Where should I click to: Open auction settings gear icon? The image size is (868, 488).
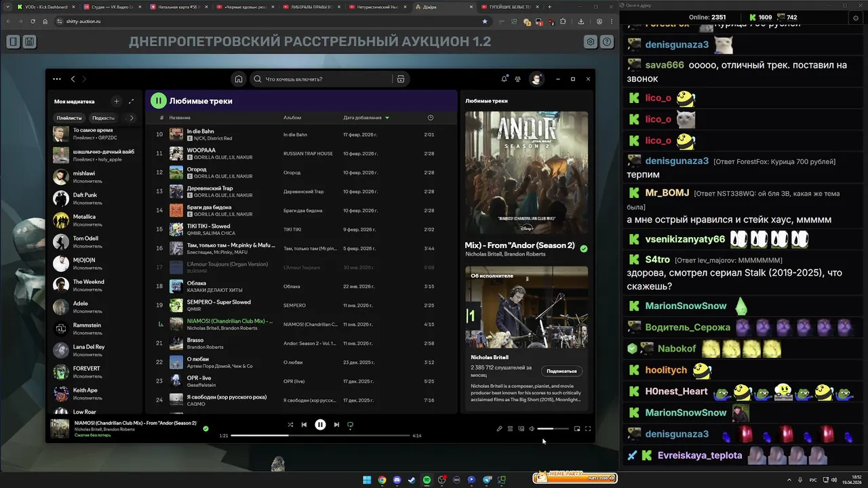pyautogui.click(x=591, y=41)
